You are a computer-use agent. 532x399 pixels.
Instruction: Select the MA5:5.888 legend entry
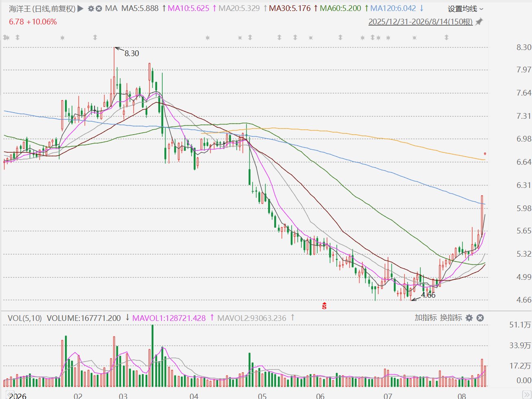tap(140, 8)
